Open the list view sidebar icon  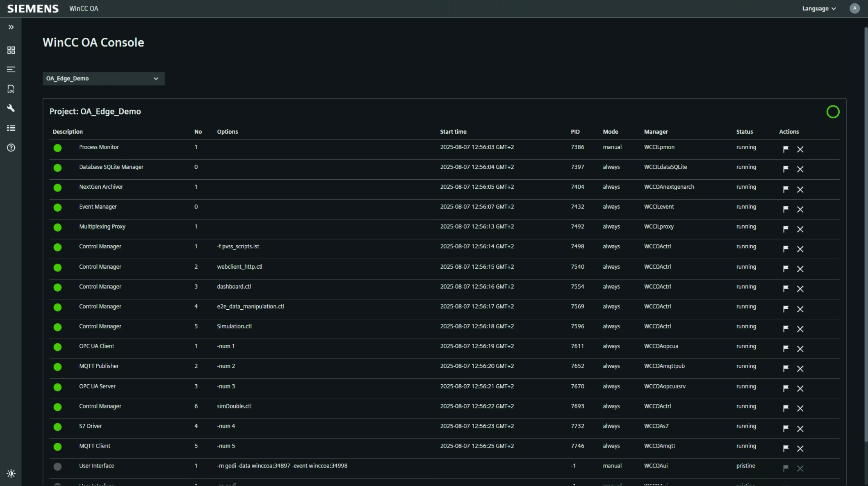pos(11,128)
